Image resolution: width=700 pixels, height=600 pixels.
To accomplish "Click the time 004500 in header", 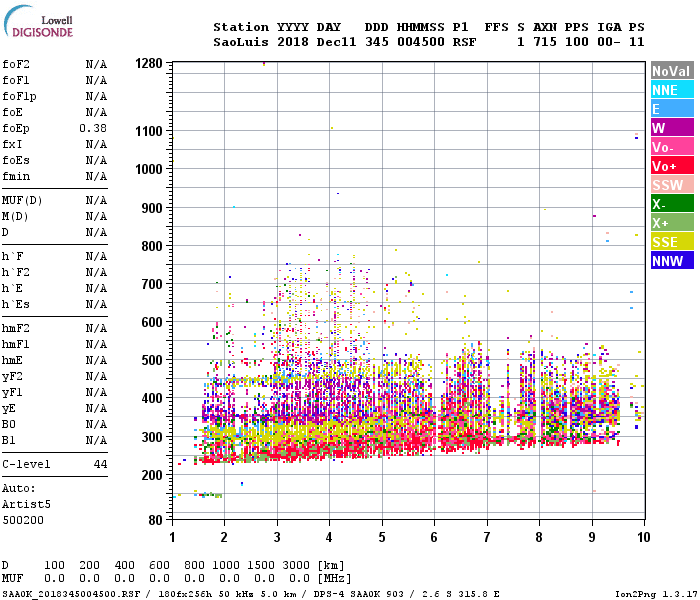I will (421, 42).
